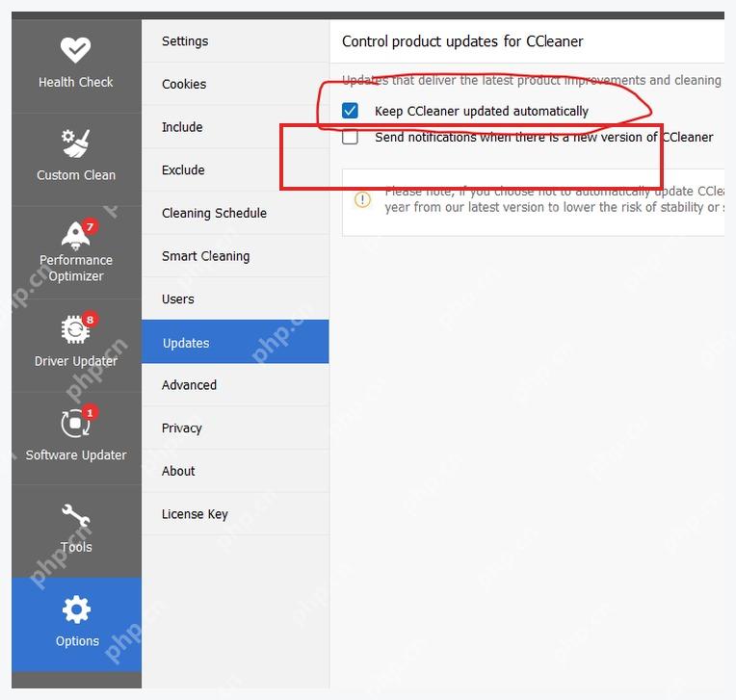Open Smart Cleaning options

click(x=235, y=256)
